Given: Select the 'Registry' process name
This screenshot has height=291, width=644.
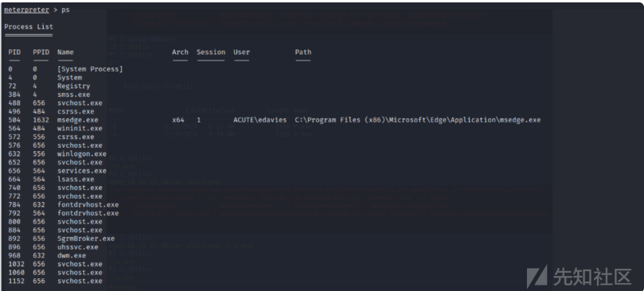Looking at the screenshot, I should coord(73,86).
